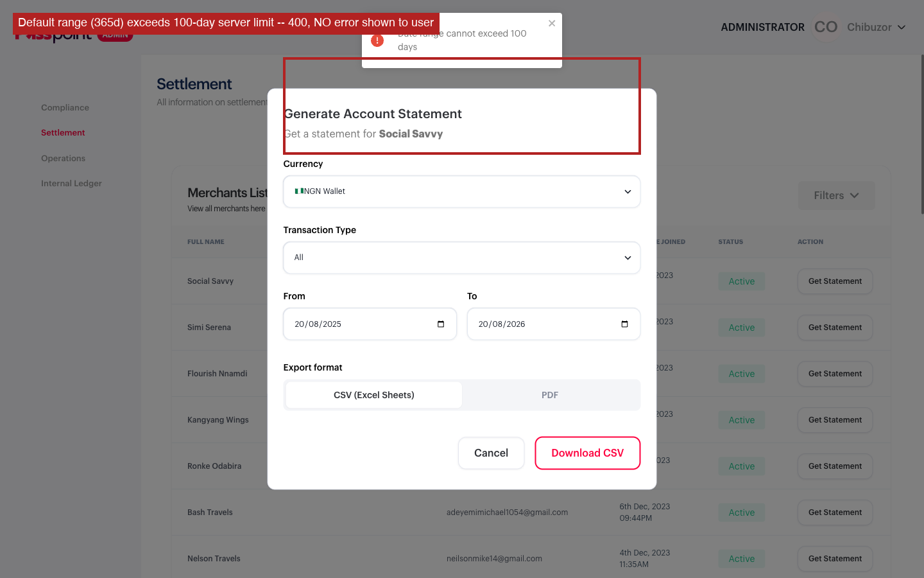Open the Currency NGN Wallet dropdown

[462, 191]
